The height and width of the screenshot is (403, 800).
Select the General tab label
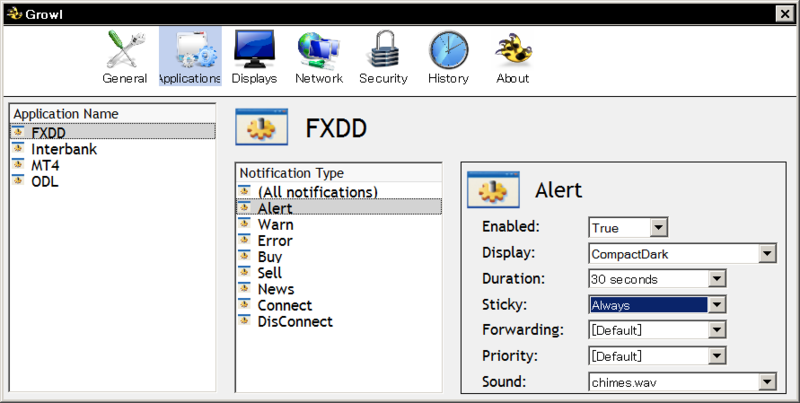coord(124,79)
